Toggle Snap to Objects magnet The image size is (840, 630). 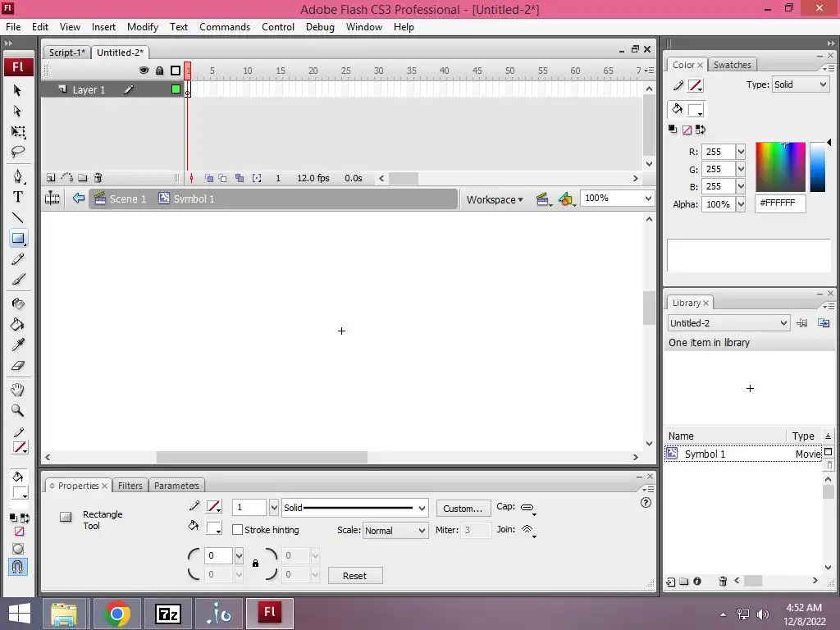point(18,567)
